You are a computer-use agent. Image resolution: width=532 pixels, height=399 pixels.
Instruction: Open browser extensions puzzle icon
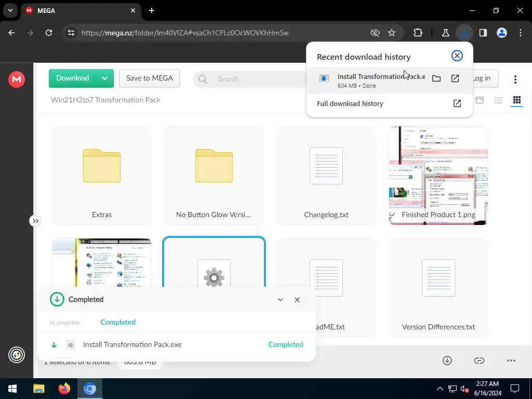[418, 33]
